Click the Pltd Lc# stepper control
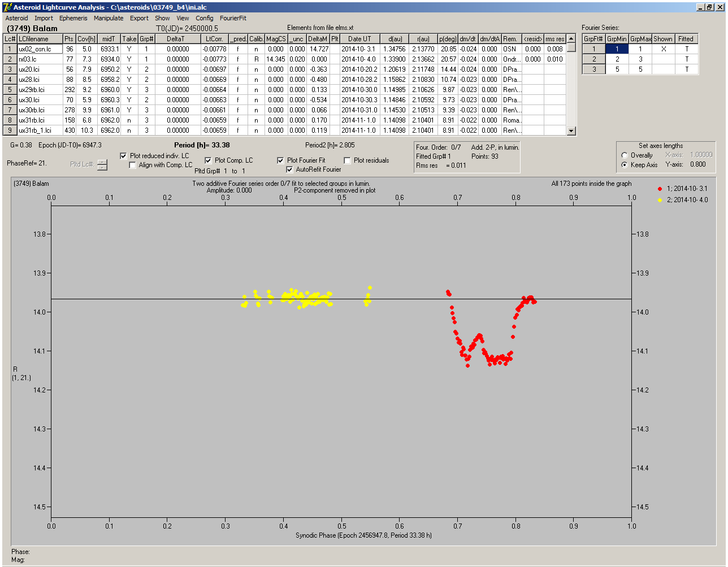This screenshot has width=728, height=567. [102, 165]
